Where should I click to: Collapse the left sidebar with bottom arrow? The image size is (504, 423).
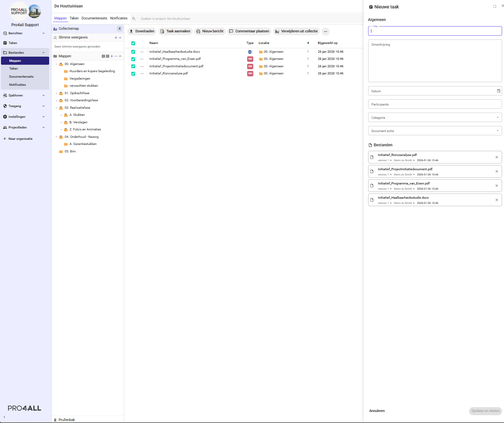coord(4,417)
